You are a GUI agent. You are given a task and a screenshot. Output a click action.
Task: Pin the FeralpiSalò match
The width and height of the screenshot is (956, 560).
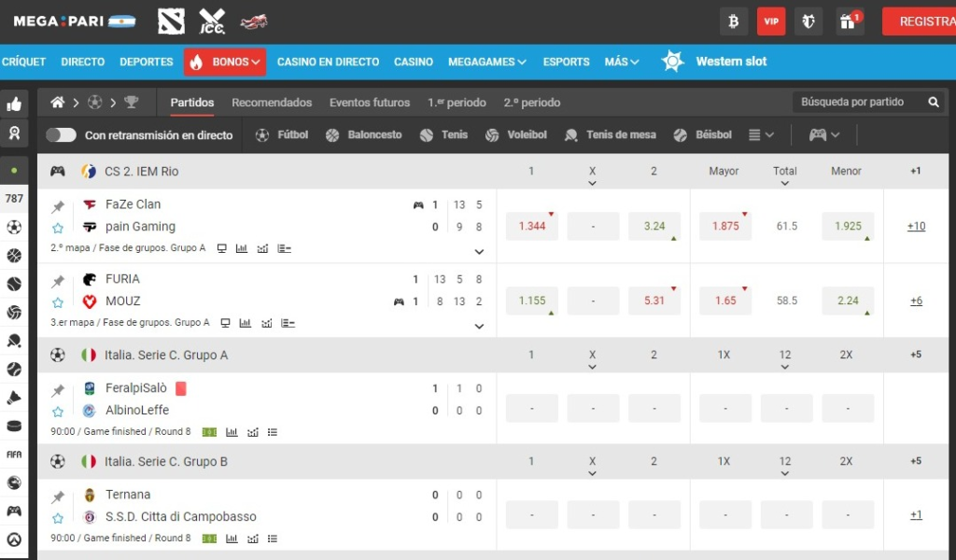pos(58,390)
